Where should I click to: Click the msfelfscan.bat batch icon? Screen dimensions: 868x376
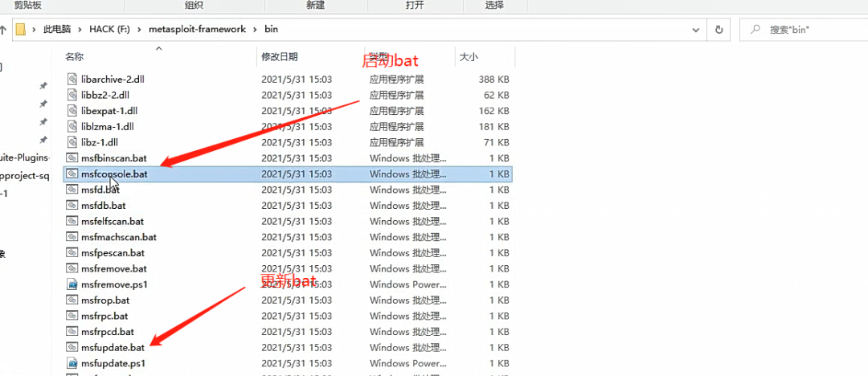[72, 221]
